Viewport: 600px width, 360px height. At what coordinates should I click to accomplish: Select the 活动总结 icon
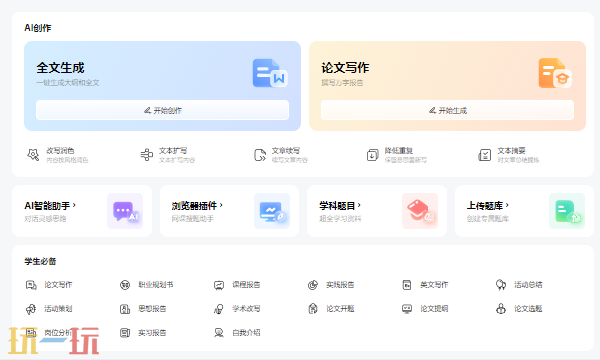click(x=501, y=285)
